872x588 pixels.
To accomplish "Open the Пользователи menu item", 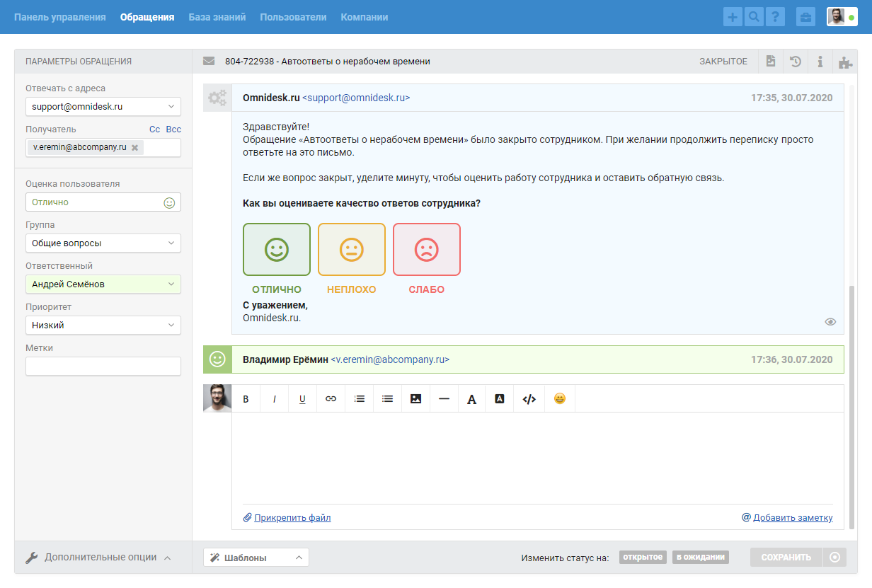I will (293, 17).
